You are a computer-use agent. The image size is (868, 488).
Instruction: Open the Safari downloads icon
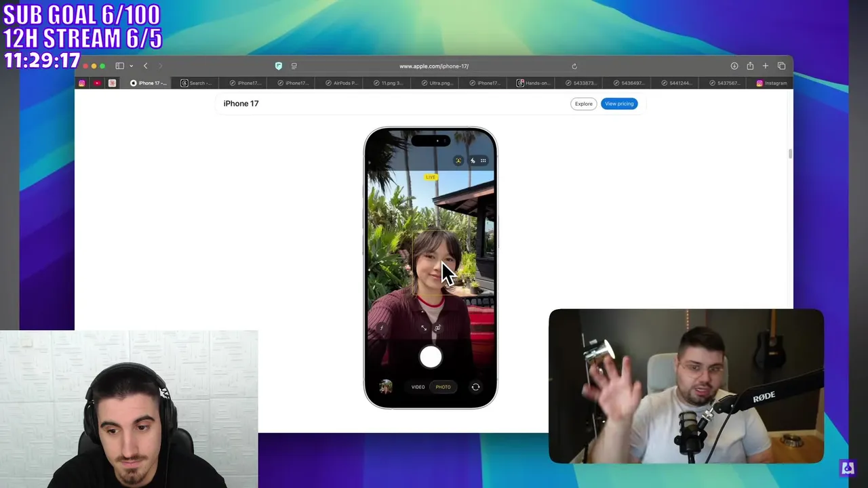click(734, 66)
